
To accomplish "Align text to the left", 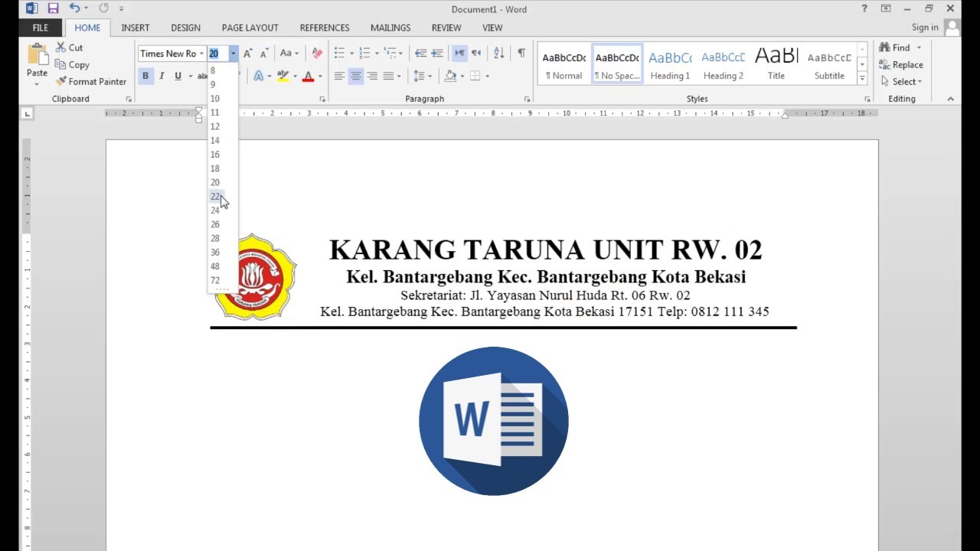I will click(x=339, y=76).
